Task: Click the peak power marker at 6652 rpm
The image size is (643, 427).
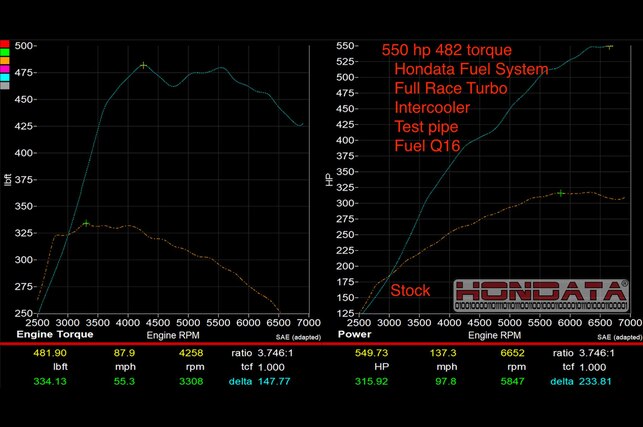Action: tap(610, 47)
